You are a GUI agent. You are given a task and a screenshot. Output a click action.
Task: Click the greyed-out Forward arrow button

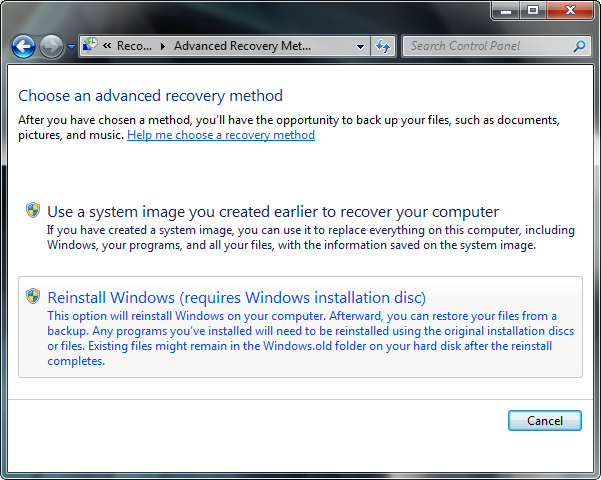pos(51,46)
